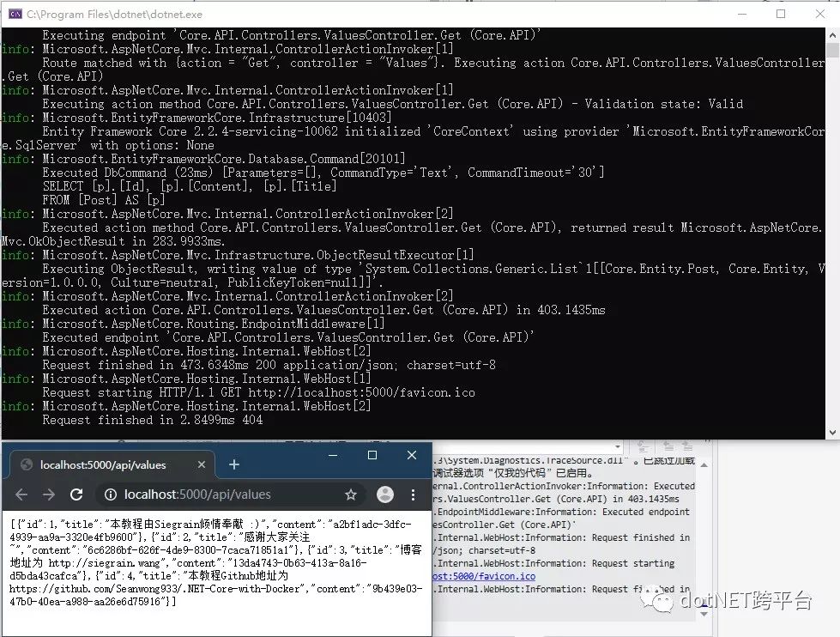Go back in the browser

pyautogui.click(x=21, y=494)
